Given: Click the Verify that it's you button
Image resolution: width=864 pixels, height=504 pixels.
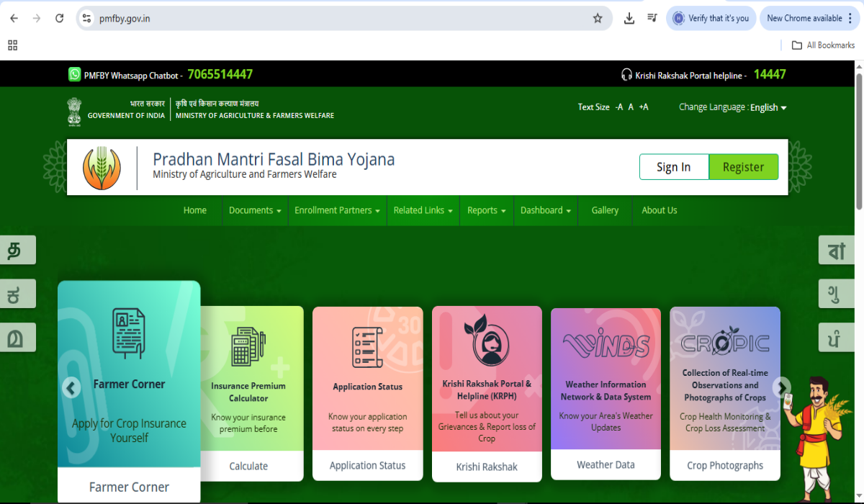Looking at the screenshot, I should [711, 18].
